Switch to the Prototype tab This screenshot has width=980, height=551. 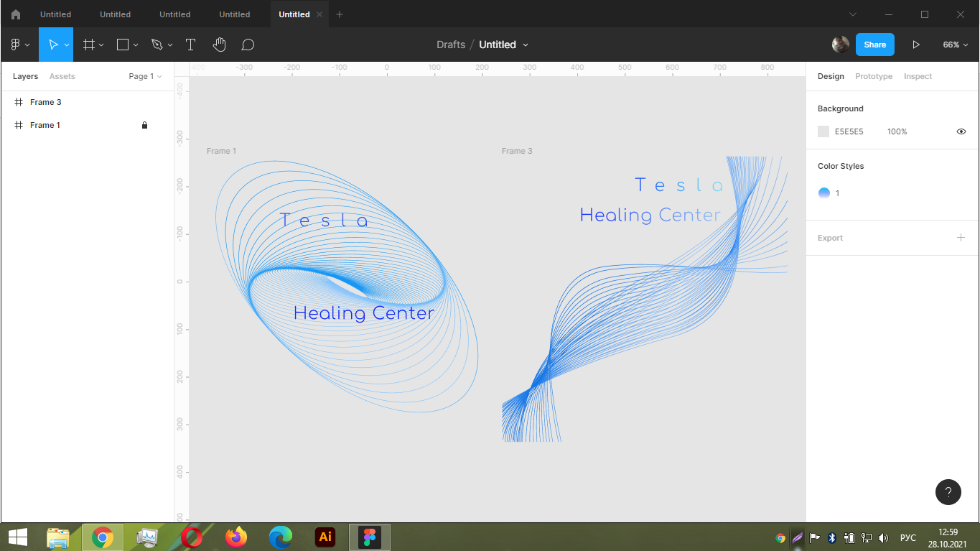coord(874,76)
